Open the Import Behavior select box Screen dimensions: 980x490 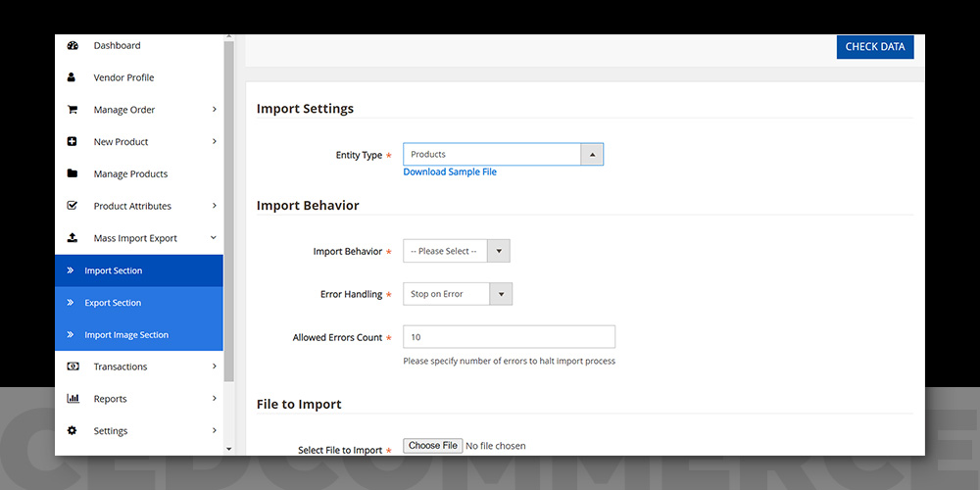(x=457, y=251)
